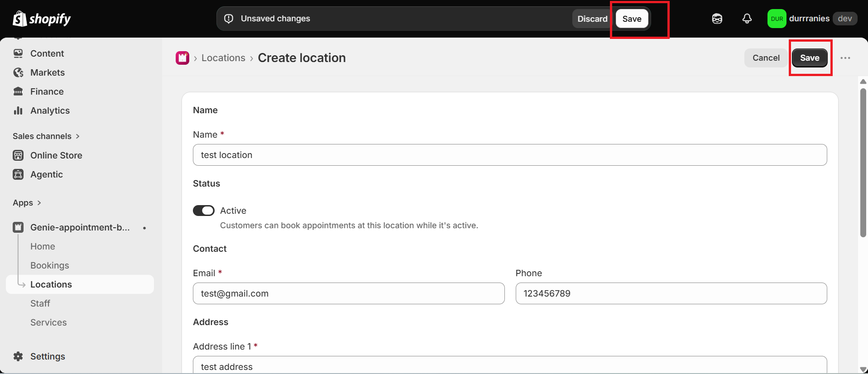Image resolution: width=868 pixels, height=374 pixels.
Task: Toggle the Active status switch
Action: coord(204,211)
